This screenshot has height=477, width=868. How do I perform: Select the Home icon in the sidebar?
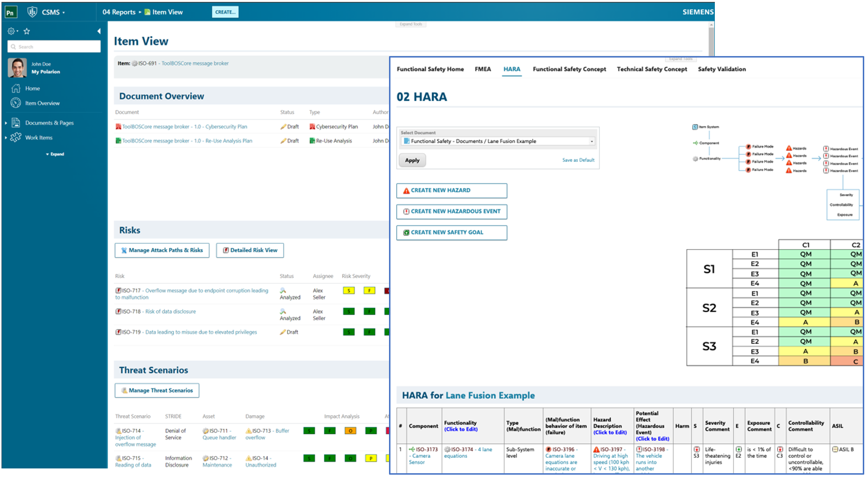pyautogui.click(x=15, y=88)
